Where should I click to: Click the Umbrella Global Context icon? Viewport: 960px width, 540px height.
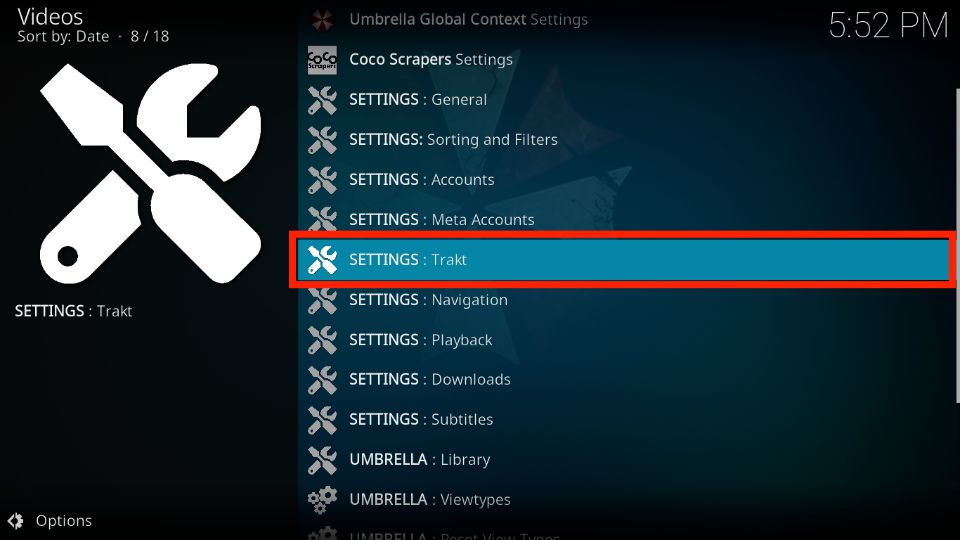[x=322, y=20]
